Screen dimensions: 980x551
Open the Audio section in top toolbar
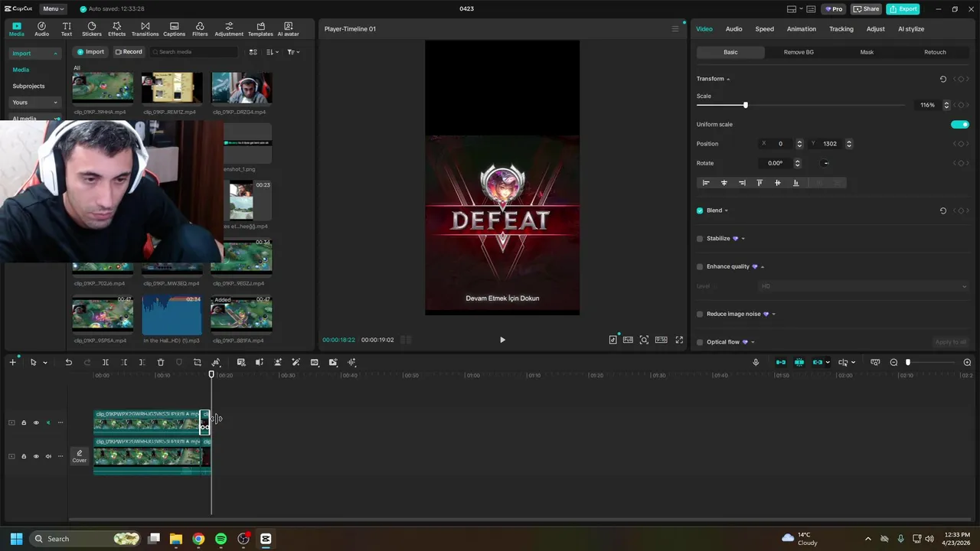pyautogui.click(x=41, y=29)
